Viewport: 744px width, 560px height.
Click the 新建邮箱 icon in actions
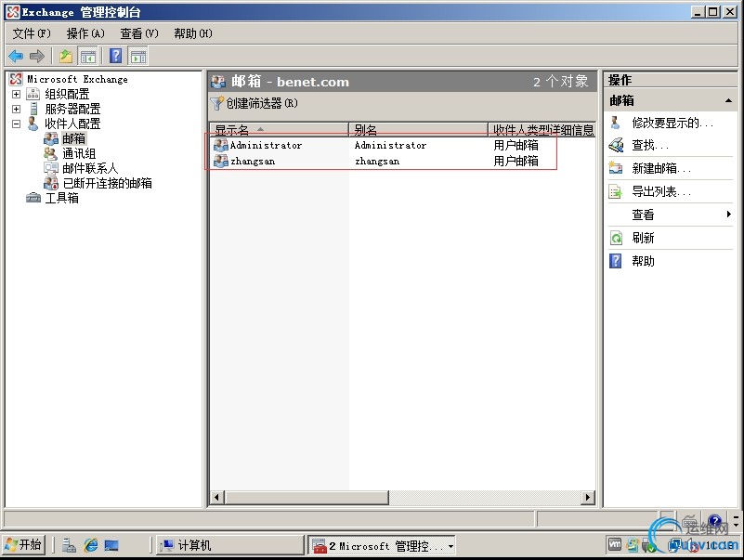click(x=616, y=168)
